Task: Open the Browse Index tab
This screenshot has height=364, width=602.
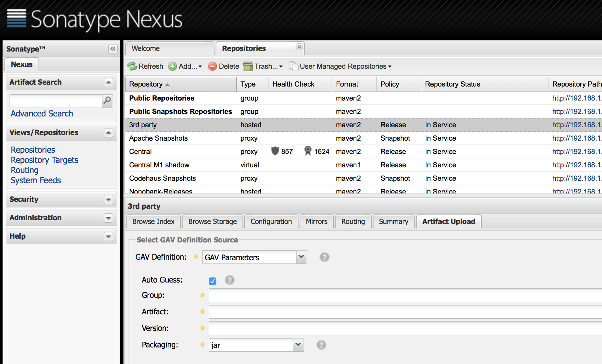Action: (x=153, y=221)
